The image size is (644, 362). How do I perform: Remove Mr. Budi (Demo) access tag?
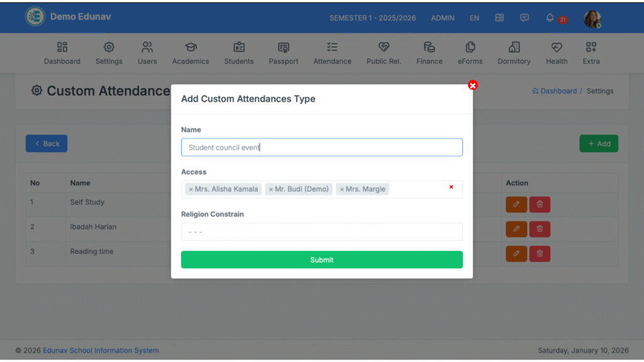tap(271, 189)
